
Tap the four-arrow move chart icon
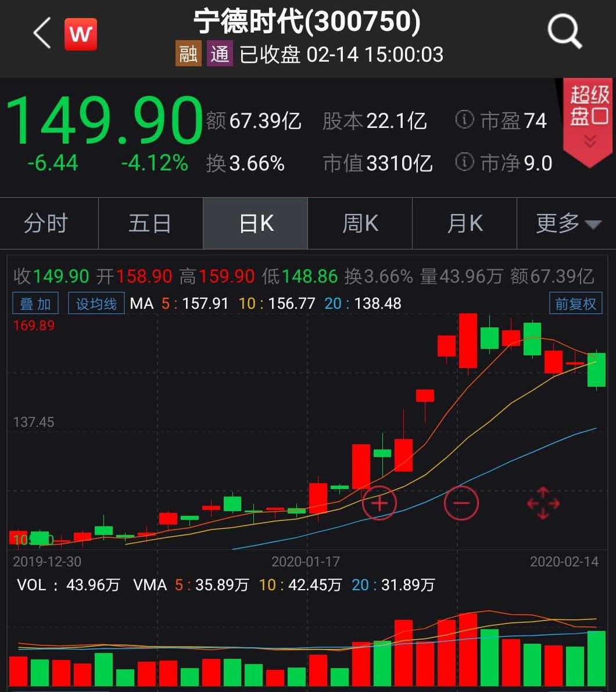[x=543, y=503]
